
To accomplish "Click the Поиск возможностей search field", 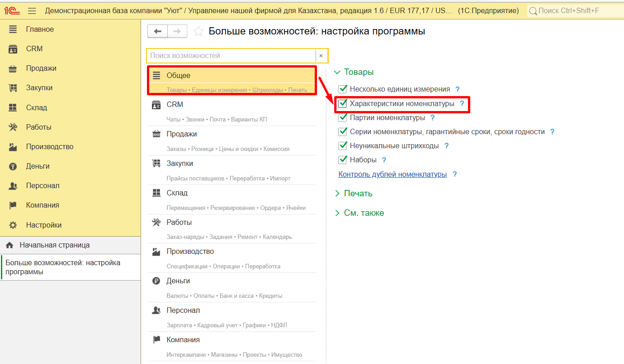I will coord(231,56).
